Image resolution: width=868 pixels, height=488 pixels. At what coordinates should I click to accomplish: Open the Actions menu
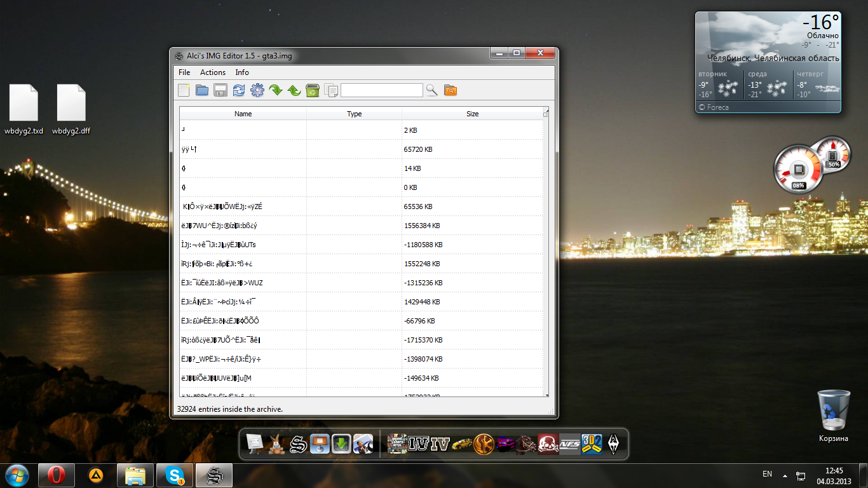click(x=213, y=72)
